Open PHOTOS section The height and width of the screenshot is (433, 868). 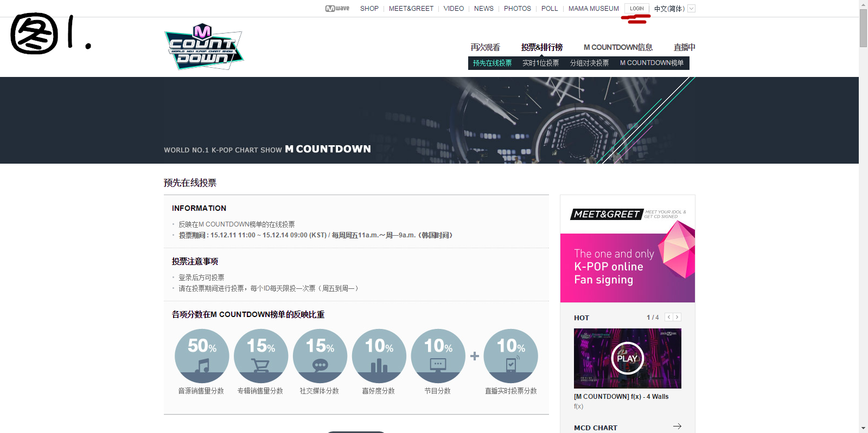[x=518, y=9]
